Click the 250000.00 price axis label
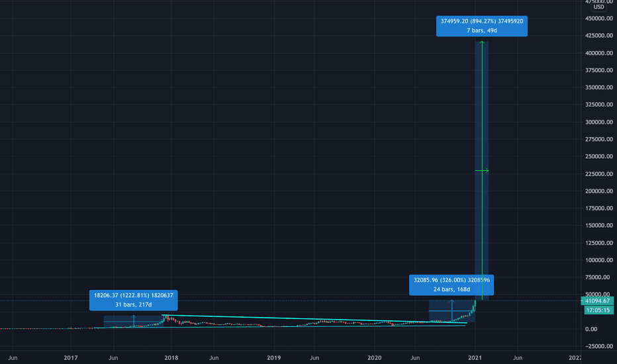617x364 pixels. (599, 157)
